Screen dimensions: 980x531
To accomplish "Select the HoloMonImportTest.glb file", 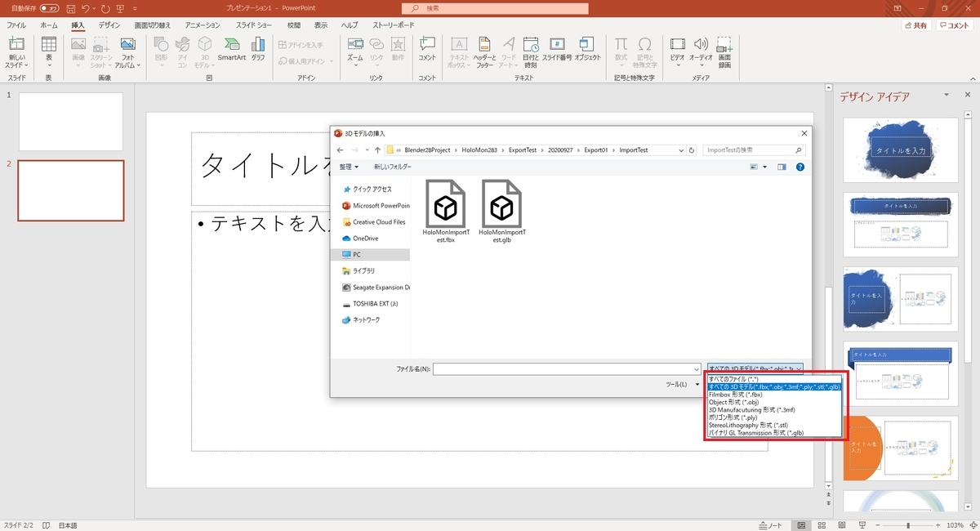I will [x=501, y=212].
